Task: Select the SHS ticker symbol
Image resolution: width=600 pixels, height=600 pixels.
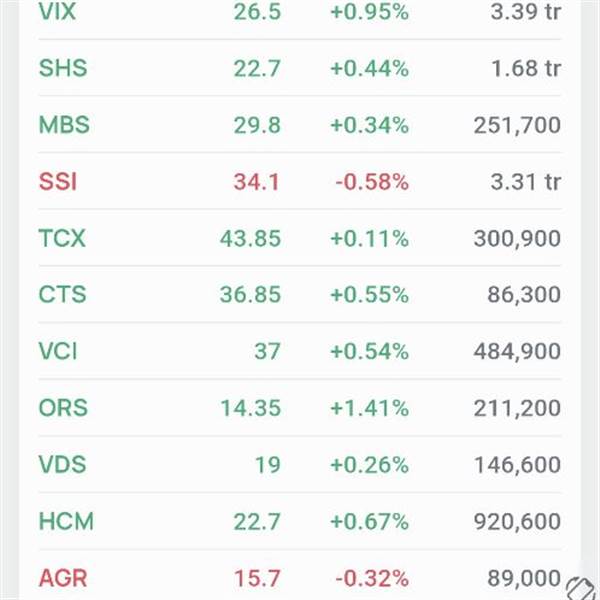Action: pyautogui.click(x=62, y=68)
